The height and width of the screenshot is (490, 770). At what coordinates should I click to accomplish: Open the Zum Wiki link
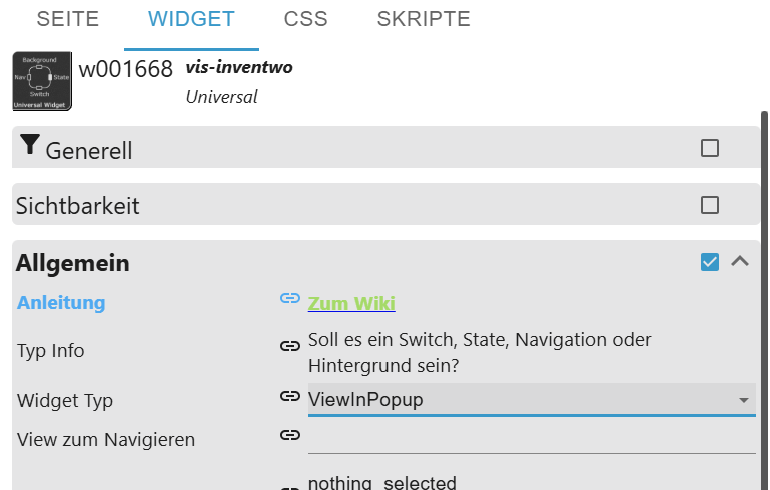tap(352, 303)
